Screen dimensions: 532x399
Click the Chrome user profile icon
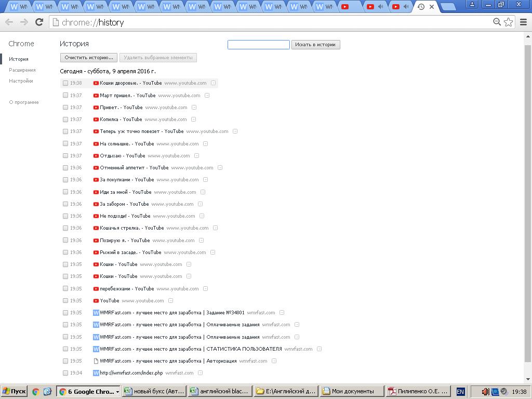coord(472,4)
